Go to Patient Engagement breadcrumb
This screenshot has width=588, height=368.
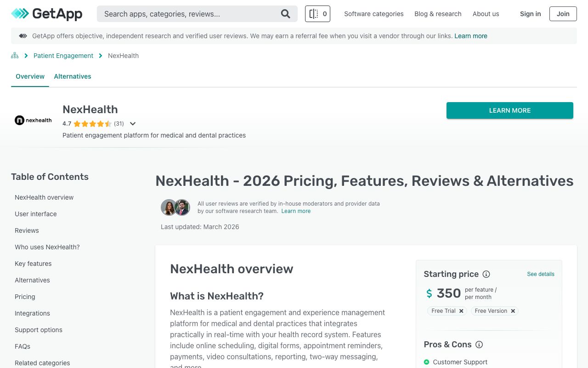(63, 56)
